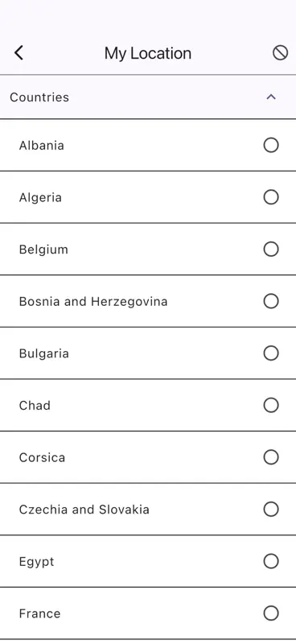296x644 pixels.
Task: Choose Belgium's radio button
Action: pos(271,249)
